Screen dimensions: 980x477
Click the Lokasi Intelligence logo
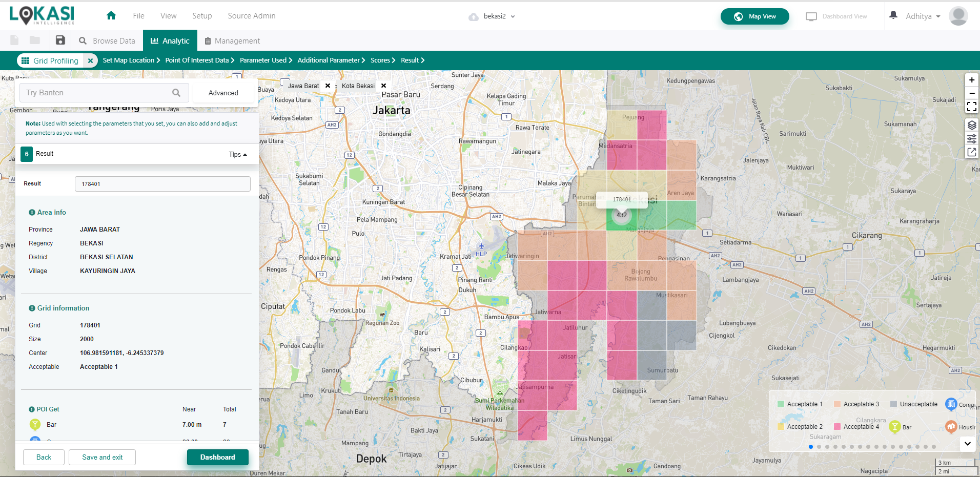point(42,15)
